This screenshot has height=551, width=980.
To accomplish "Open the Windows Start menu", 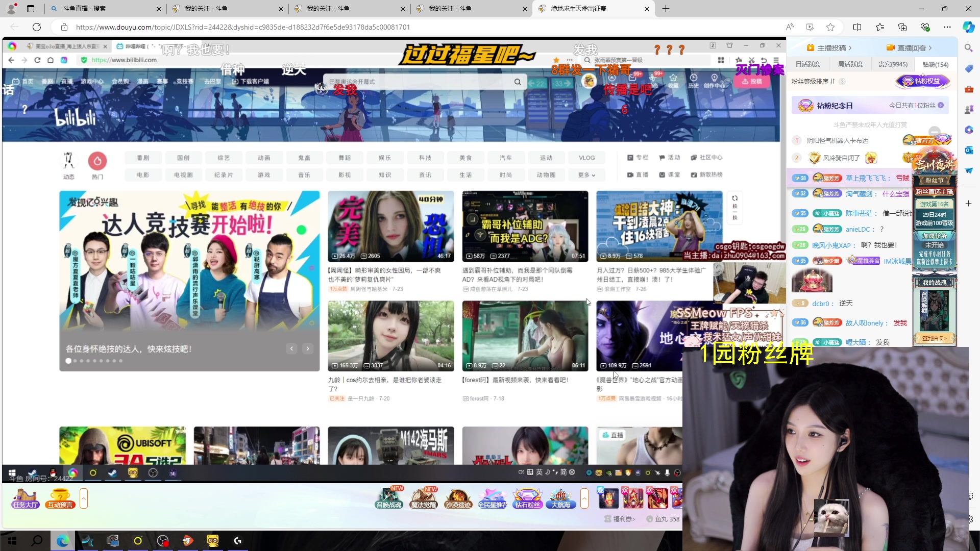I will tap(12, 541).
